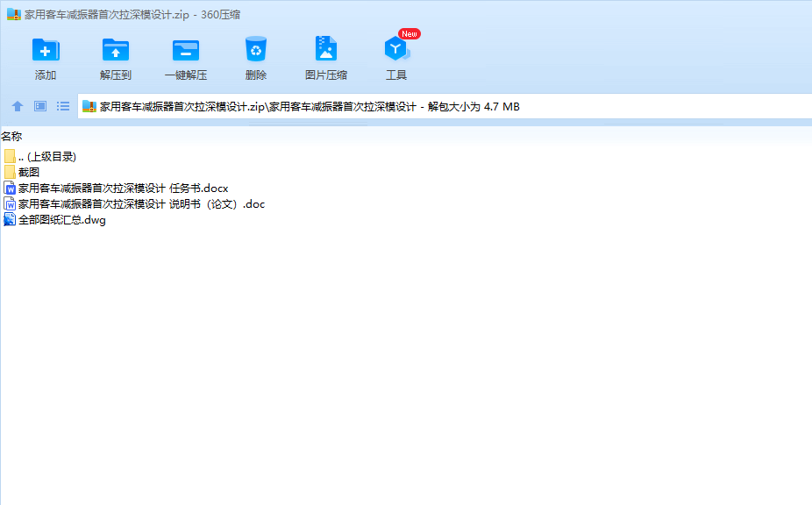
Task: Go up one level using the up arrow
Action: pos(17,106)
